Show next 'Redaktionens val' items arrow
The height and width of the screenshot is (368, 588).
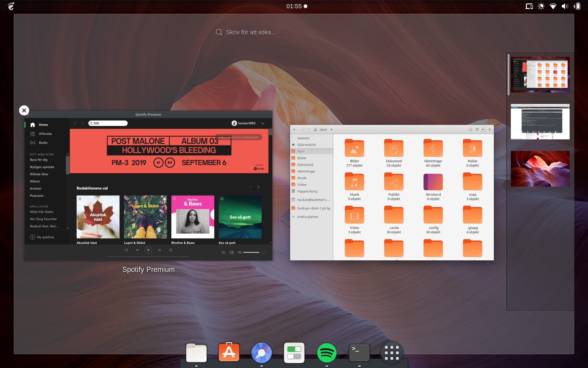click(258, 187)
